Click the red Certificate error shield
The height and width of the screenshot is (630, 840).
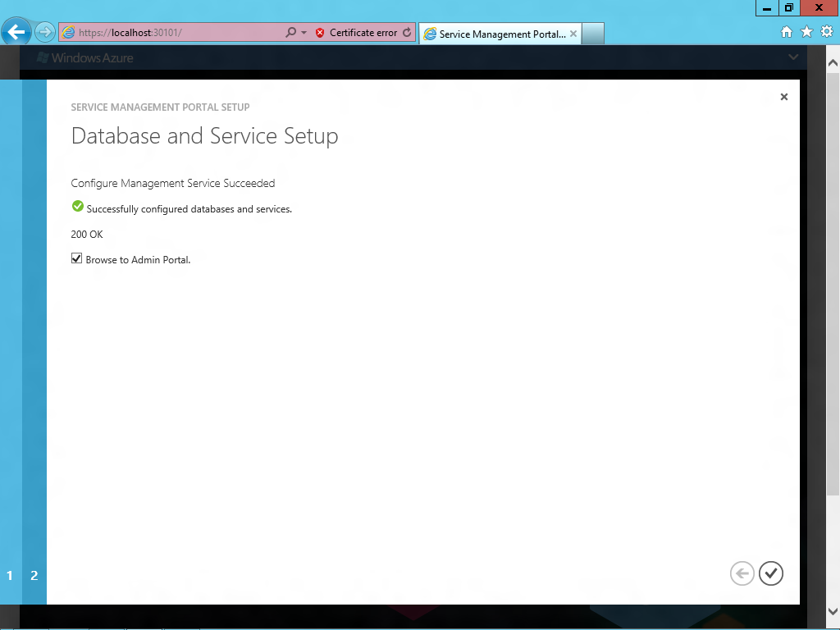(x=320, y=33)
